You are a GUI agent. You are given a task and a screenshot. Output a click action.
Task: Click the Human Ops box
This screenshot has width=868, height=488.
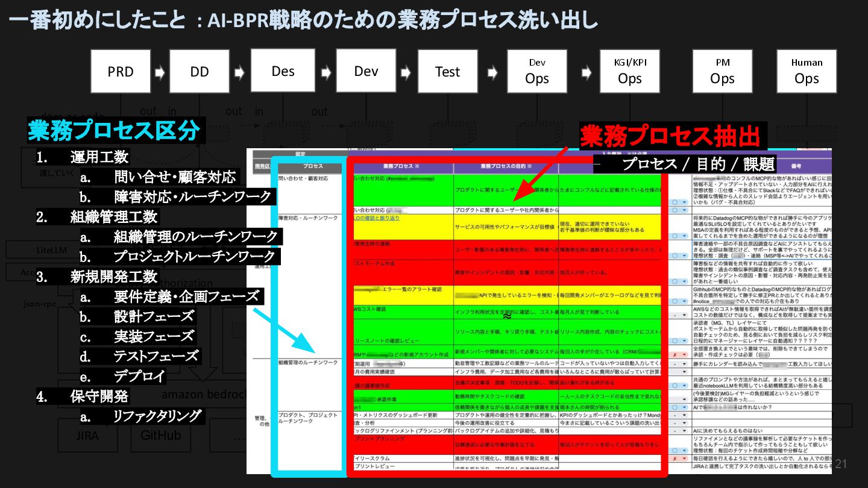point(807,71)
